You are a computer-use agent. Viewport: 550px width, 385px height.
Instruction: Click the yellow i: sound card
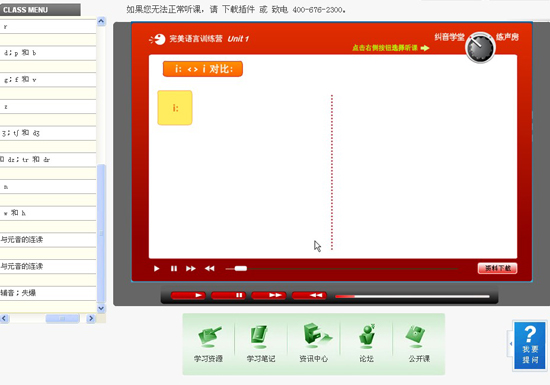pyautogui.click(x=175, y=108)
